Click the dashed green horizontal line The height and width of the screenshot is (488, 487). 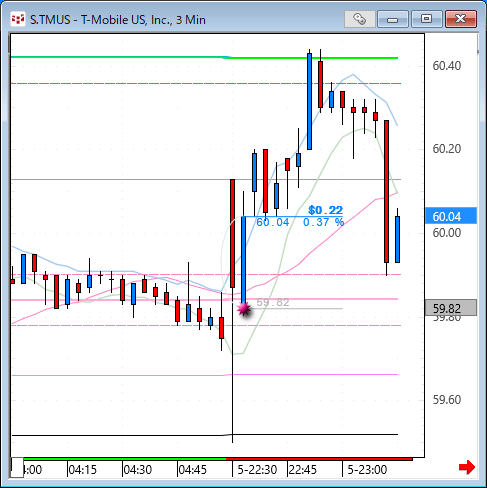click(x=206, y=83)
